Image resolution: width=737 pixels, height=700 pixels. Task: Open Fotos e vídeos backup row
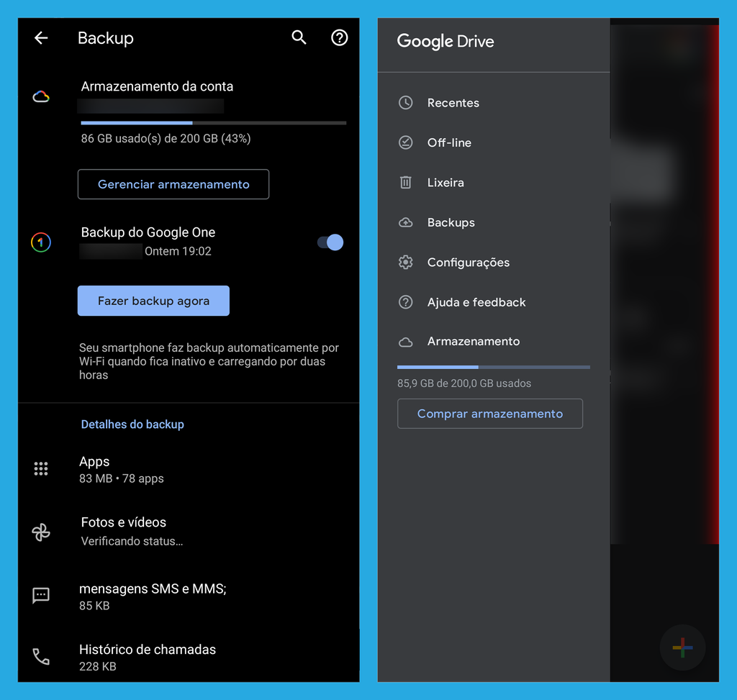[x=189, y=532]
